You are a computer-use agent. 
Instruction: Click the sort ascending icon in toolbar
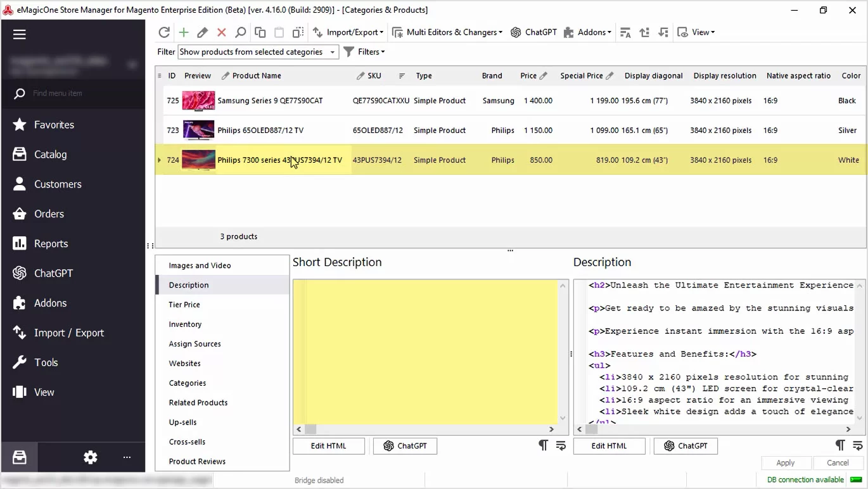(644, 32)
